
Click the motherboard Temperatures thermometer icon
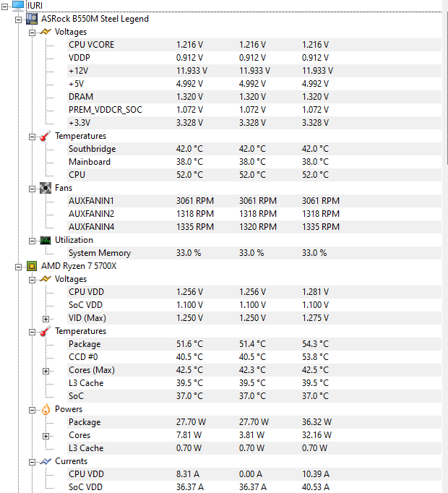coord(46,136)
